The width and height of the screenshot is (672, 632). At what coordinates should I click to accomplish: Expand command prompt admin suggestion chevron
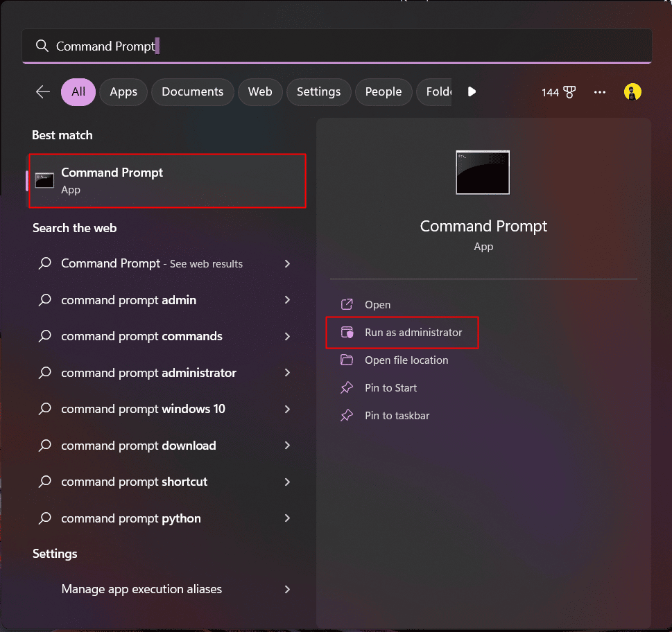[287, 300]
